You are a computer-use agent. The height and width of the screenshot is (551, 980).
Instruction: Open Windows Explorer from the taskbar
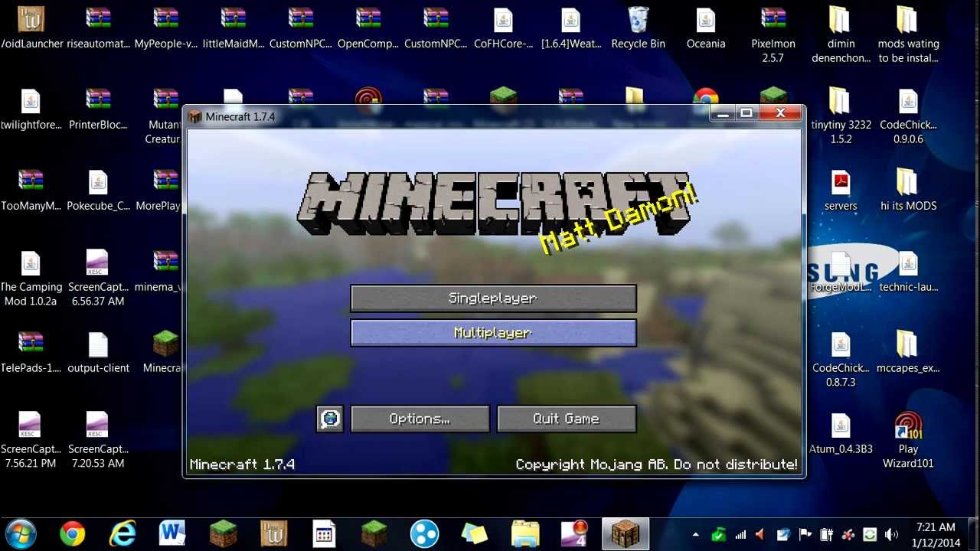click(x=525, y=533)
